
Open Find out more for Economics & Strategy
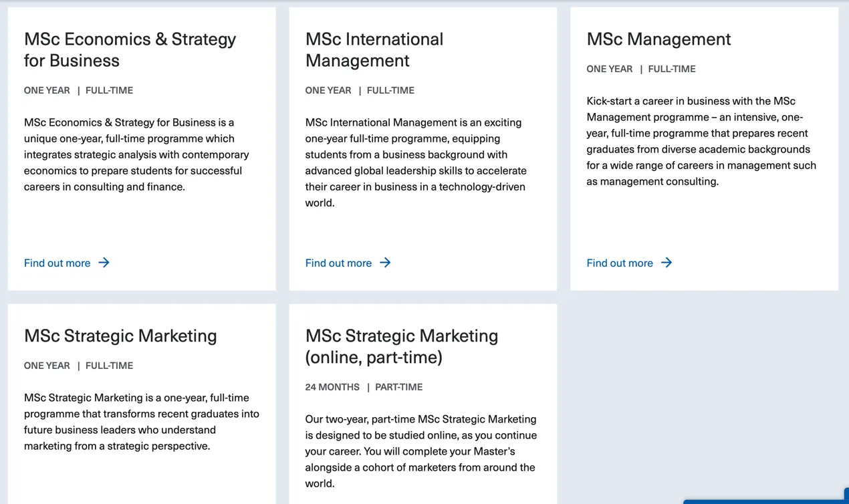tap(57, 263)
